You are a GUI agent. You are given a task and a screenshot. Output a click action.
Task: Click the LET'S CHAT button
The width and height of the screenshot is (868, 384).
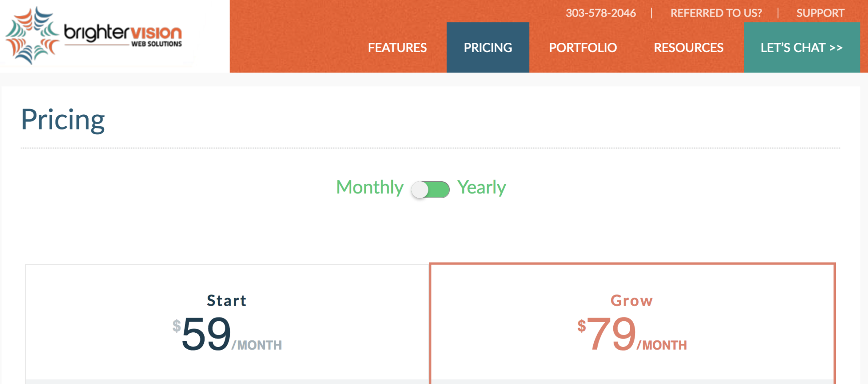(x=801, y=47)
